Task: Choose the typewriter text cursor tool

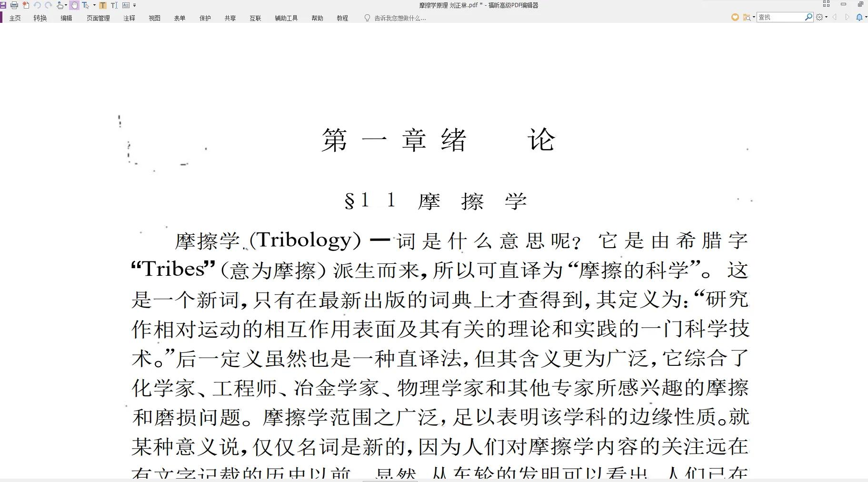Action: click(114, 5)
